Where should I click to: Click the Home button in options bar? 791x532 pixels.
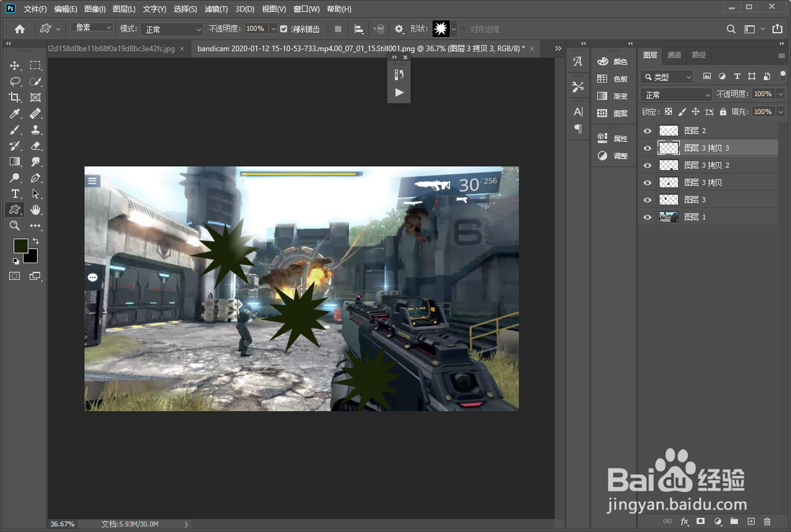pos(20,29)
